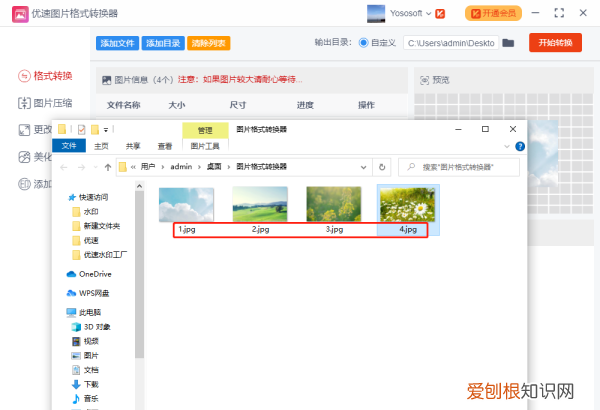Click the 开通会员 membership button
Viewport: 600px width, 410px height.
(x=493, y=13)
